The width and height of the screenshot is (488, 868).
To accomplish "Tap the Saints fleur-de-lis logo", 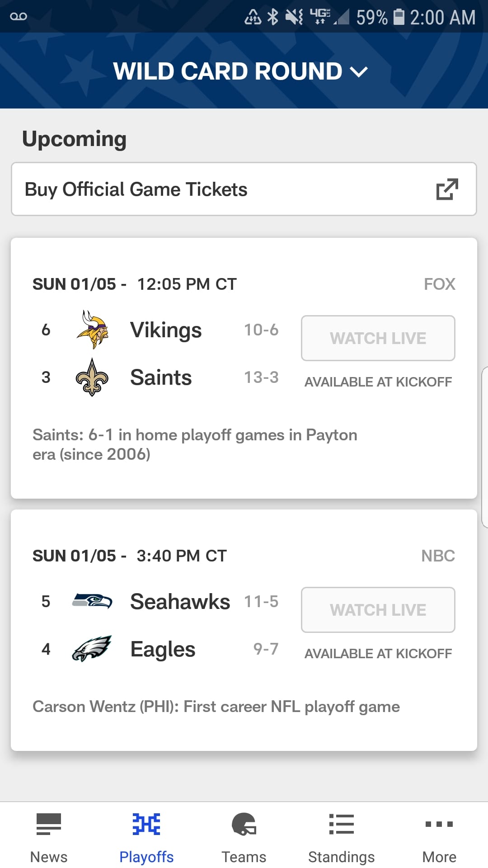I will [x=92, y=377].
